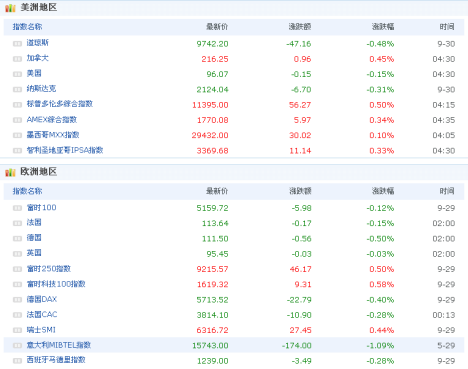Open the 墨西哥MXX指数 link

[53, 135]
